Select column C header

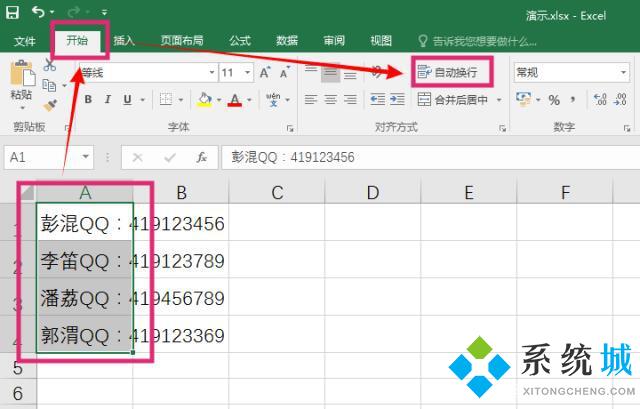pos(277,193)
